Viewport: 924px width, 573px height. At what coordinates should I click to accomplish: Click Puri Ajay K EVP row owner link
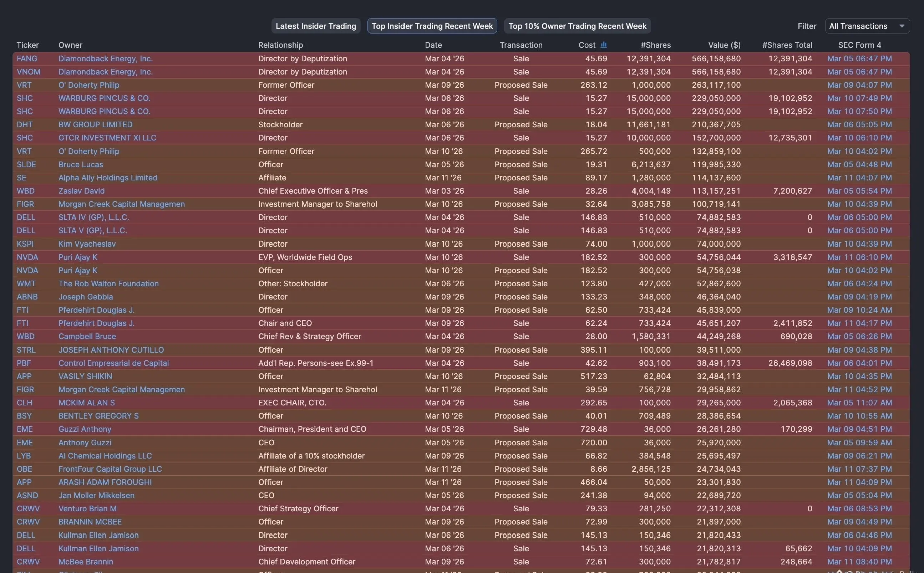coord(78,257)
